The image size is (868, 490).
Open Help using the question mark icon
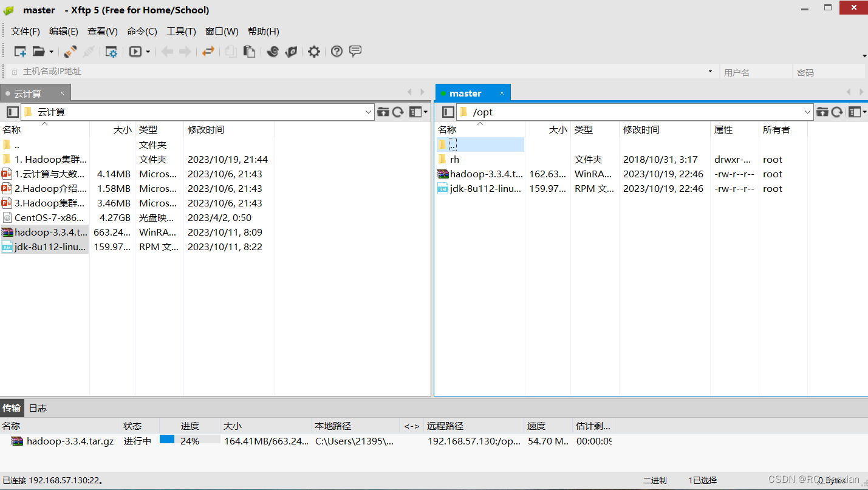[337, 52]
